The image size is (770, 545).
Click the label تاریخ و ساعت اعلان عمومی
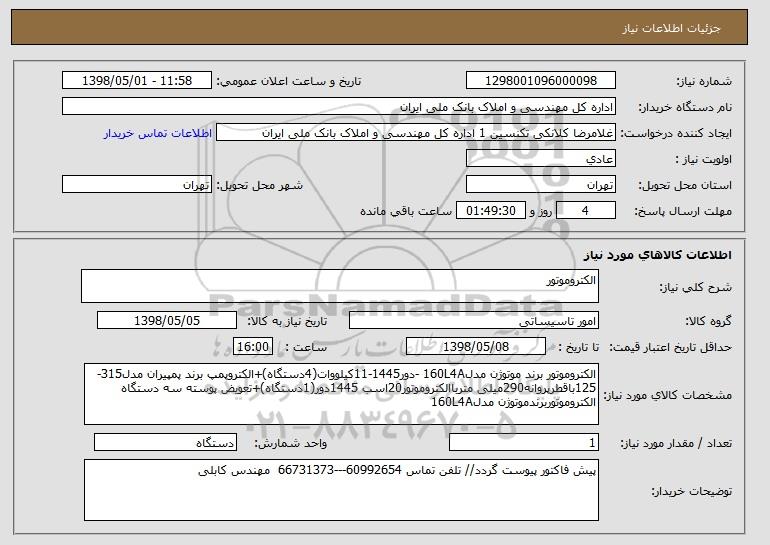(x=289, y=81)
